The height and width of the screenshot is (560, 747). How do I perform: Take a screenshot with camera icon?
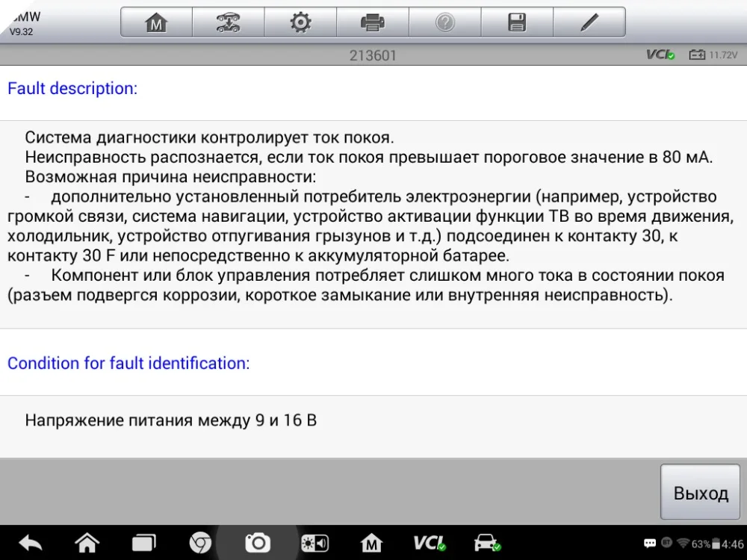pyautogui.click(x=258, y=543)
